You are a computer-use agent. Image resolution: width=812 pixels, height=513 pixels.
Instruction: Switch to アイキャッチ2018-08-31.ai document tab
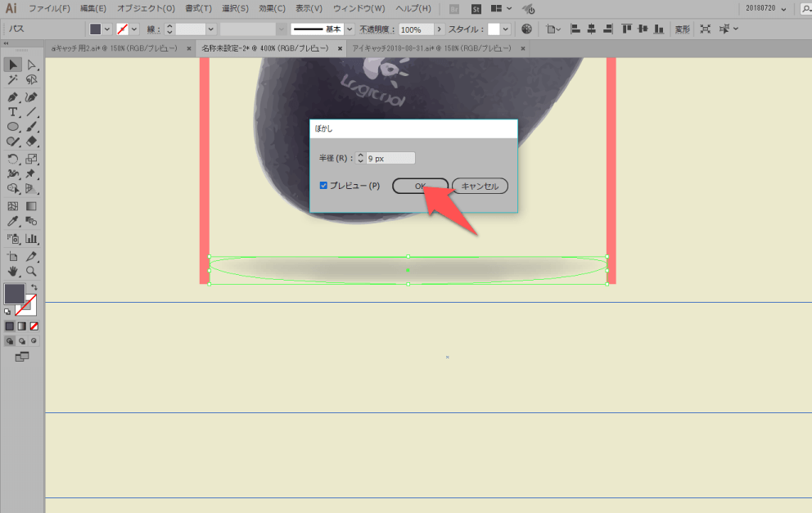point(432,48)
